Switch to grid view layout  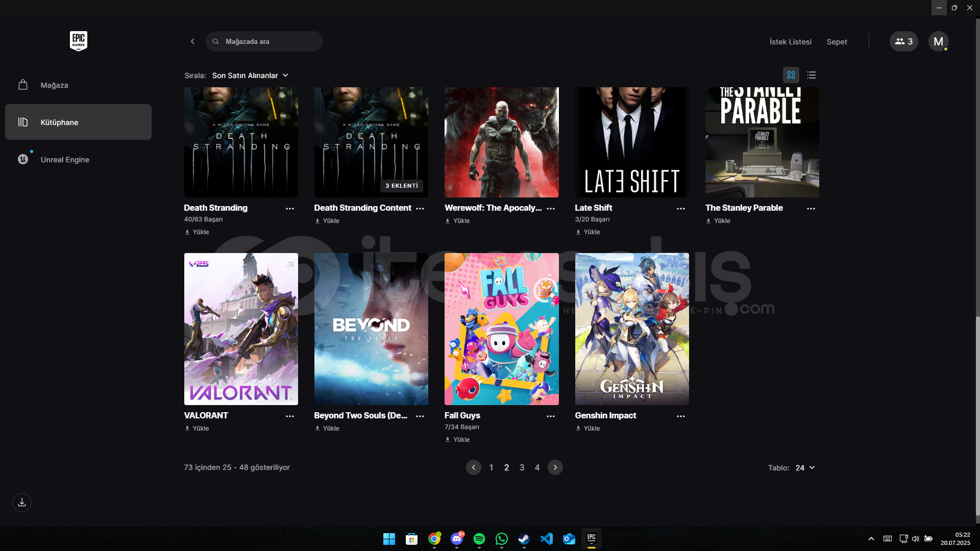tap(791, 75)
